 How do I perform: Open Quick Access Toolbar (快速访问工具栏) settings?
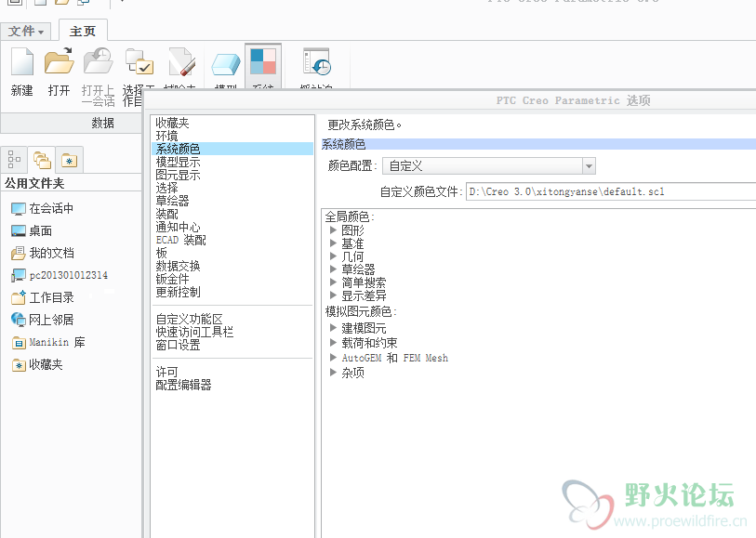(194, 332)
